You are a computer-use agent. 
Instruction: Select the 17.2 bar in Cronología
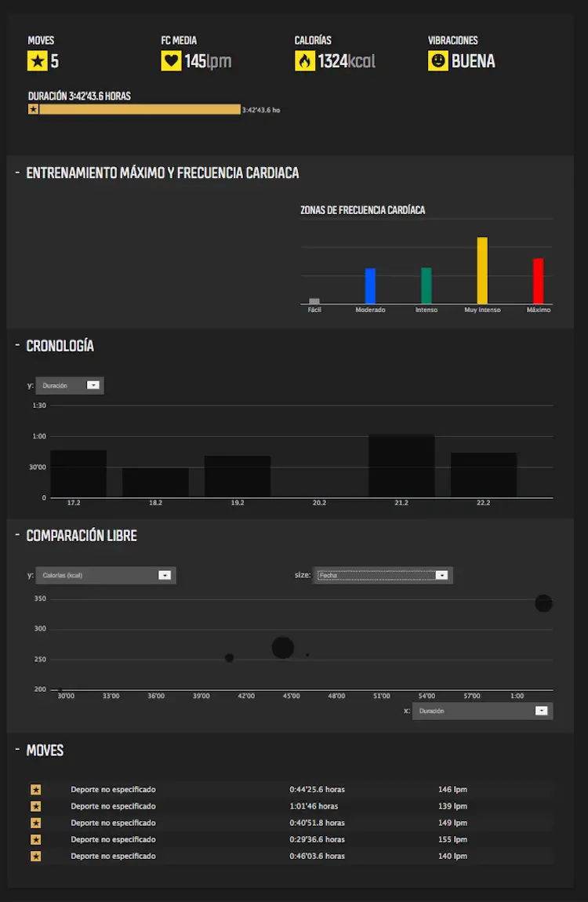[78, 474]
